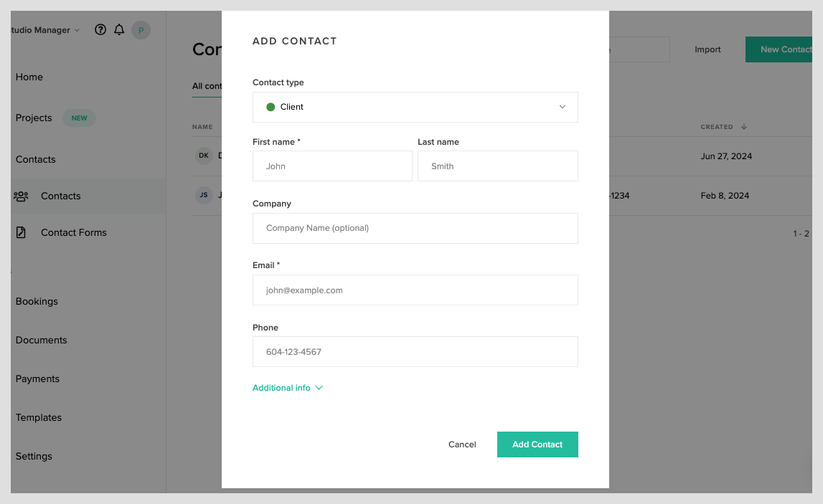Click the Phone number input field
This screenshot has width=823, height=504.
click(415, 351)
